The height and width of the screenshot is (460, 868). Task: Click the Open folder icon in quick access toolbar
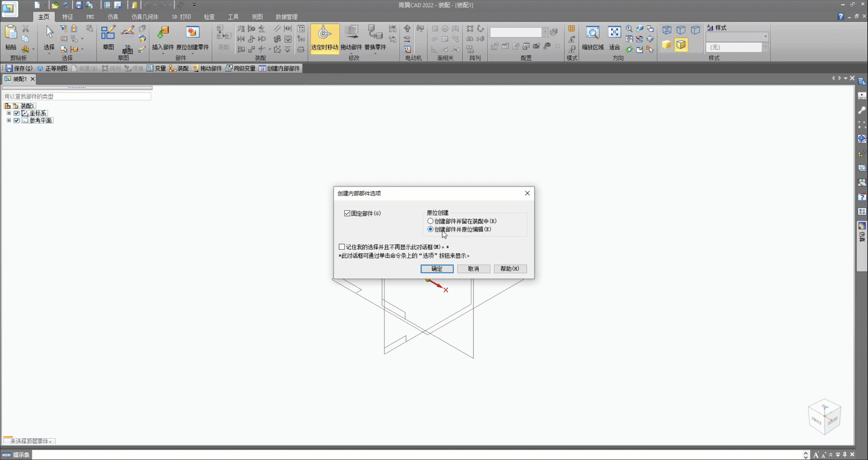coord(54,5)
